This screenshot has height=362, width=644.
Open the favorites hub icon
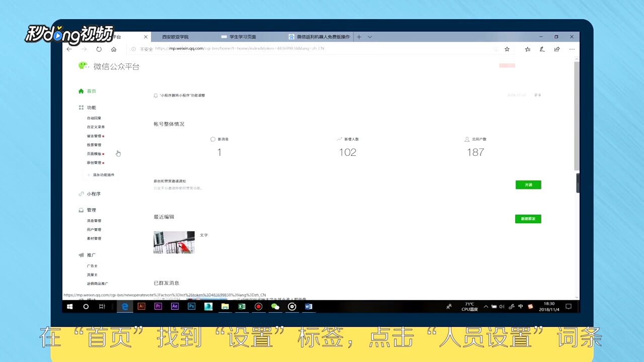(527, 49)
